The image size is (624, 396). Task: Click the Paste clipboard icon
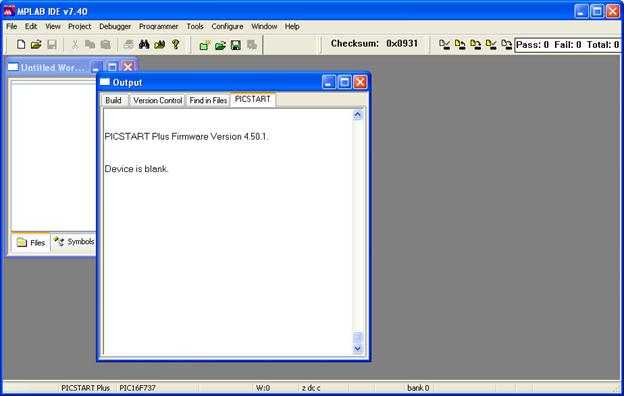105,44
